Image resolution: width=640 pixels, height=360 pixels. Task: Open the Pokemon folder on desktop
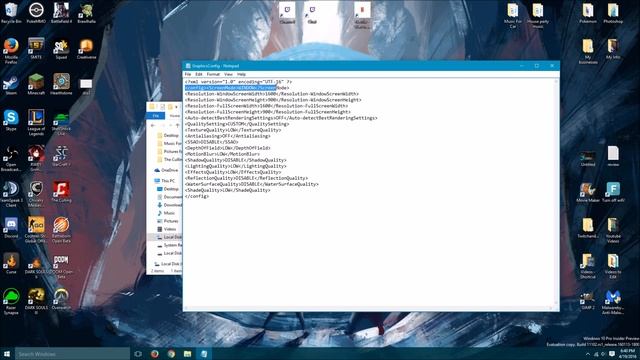click(588, 13)
